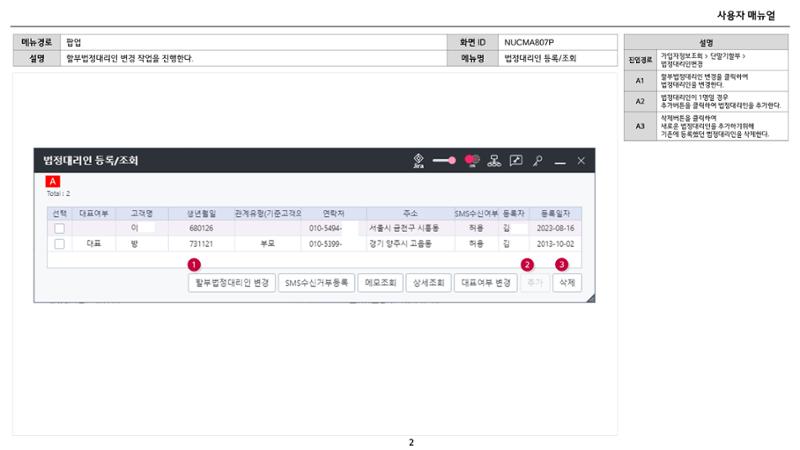This screenshot has height=450, width=800.
Task: Click 대표여부 변경 button
Action: [x=486, y=283]
